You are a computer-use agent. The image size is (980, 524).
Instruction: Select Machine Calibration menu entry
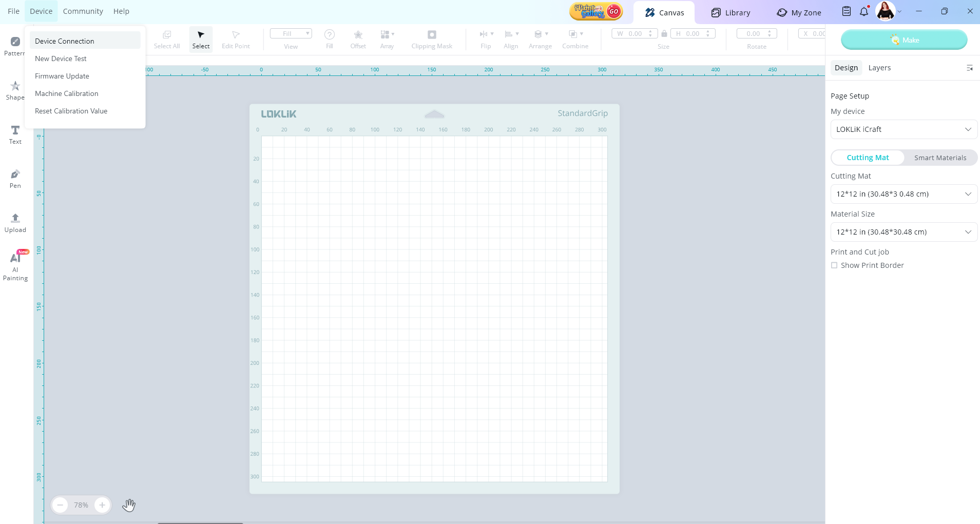coord(67,93)
